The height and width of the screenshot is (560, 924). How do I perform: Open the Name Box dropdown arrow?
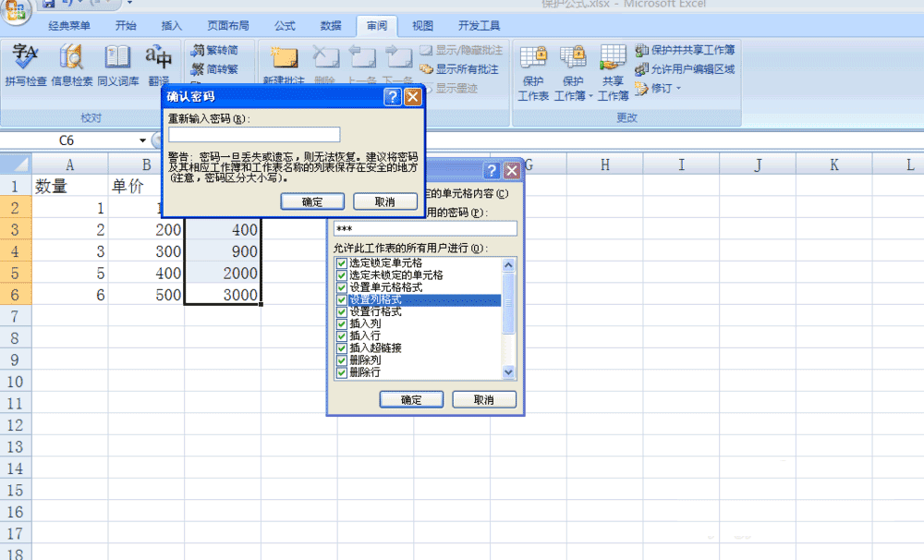pos(142,140)
